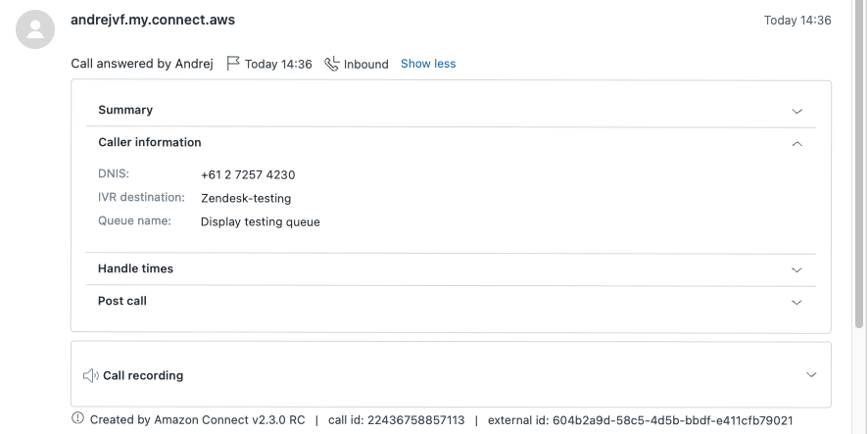Click the Today 14:36 timestamp at top right
Screen dimensions: 868x434
tap(797, 21)
